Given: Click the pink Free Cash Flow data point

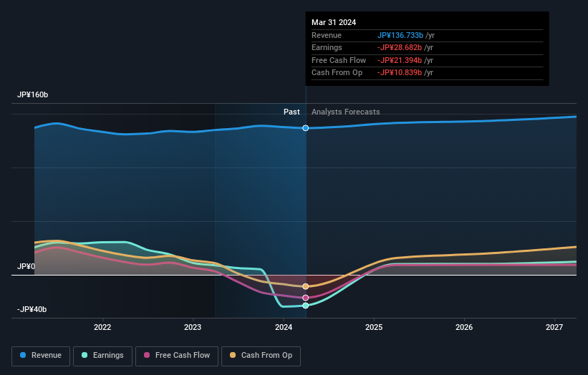Looking at the screenshot, I should click(x=306, y=298).
